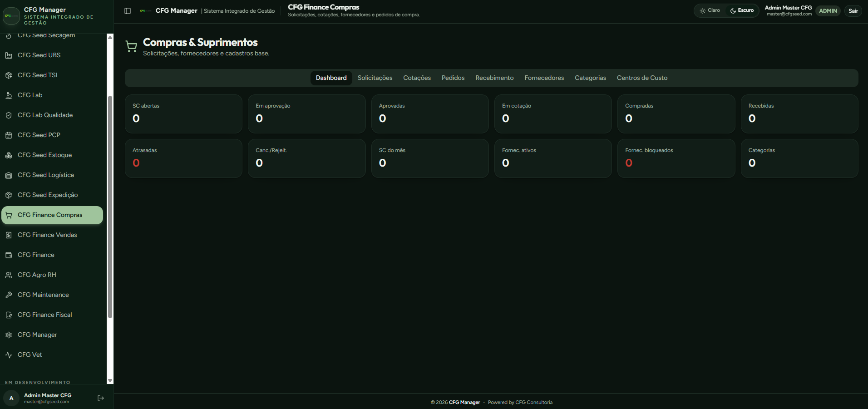The width and height of the screenshot is (868, 409).
Task: Click CFG Vet pulse icon
Action: 9,355
